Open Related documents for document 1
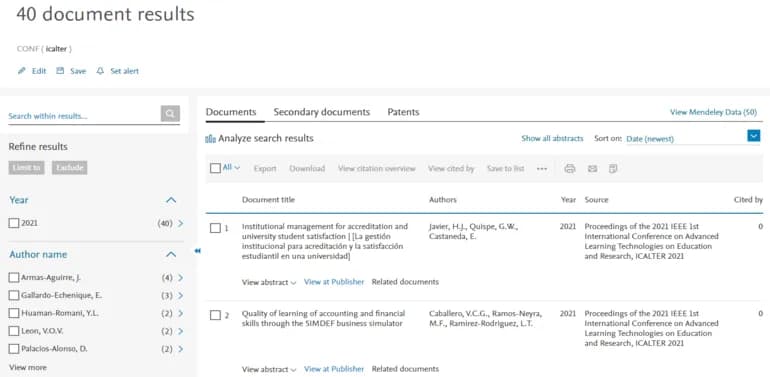 (x=405, y=282)
